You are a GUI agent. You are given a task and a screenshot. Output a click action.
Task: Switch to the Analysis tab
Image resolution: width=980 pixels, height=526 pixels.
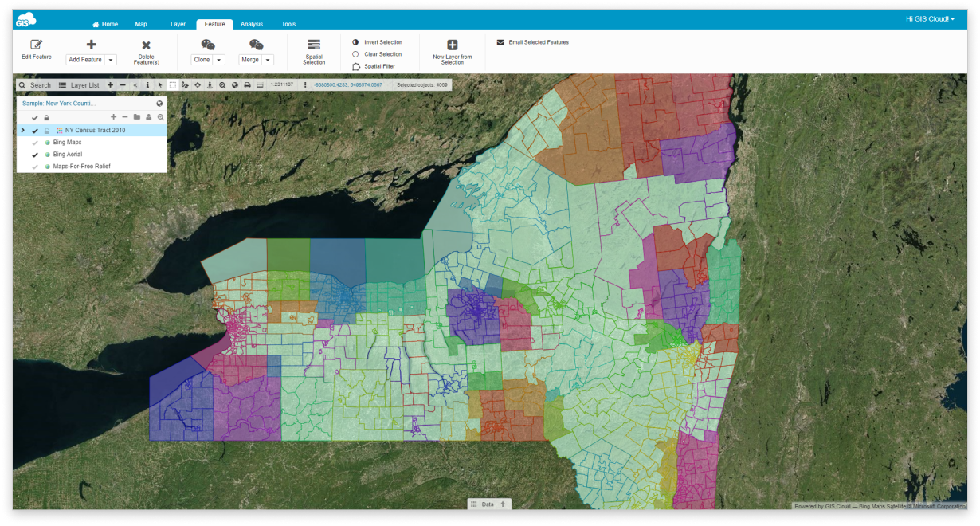pyautogui.click(x=252, y=24)
